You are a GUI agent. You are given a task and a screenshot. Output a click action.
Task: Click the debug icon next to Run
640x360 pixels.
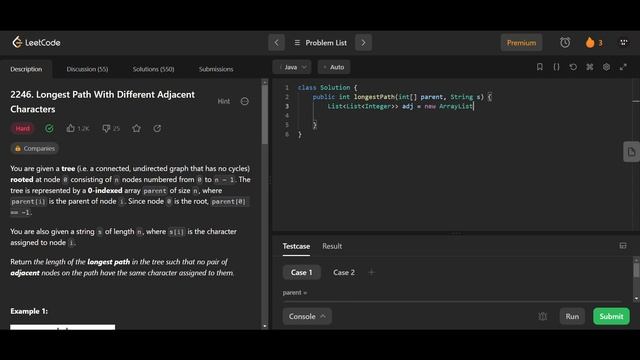pyautogui.click(x=542, y=316)
